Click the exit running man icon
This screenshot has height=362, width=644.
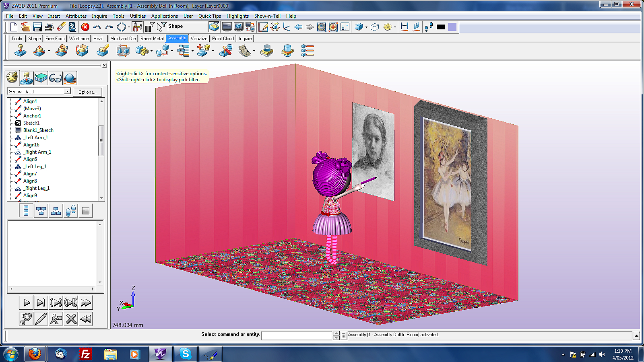[72, 27]
